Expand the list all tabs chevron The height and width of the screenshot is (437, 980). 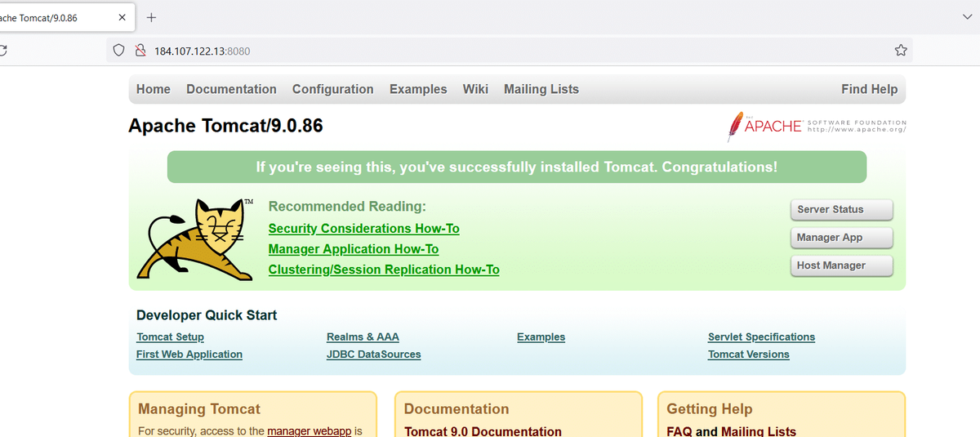point(968,17)
